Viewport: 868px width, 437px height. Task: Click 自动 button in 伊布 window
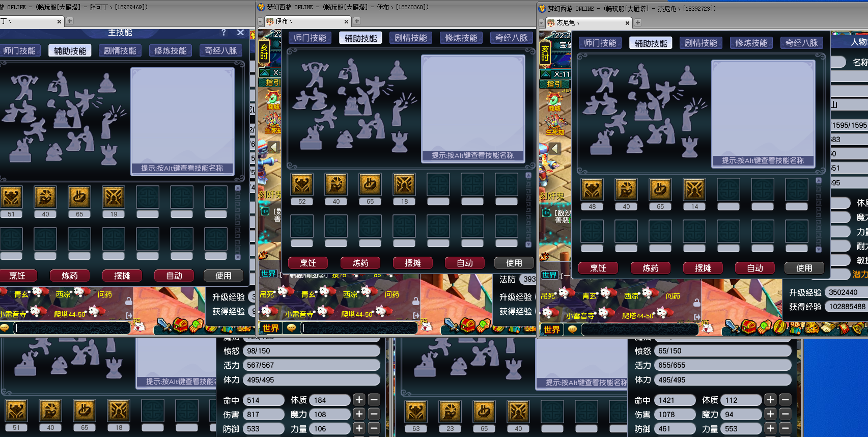point(465,263)
